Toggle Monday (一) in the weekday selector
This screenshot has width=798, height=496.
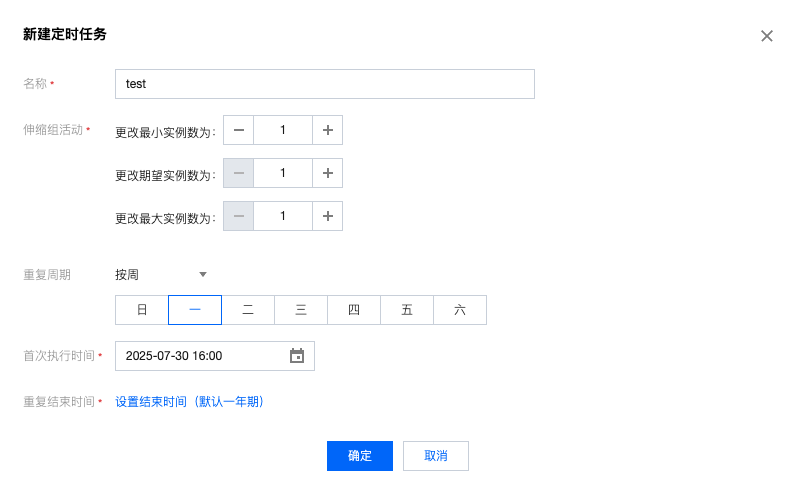195,310
